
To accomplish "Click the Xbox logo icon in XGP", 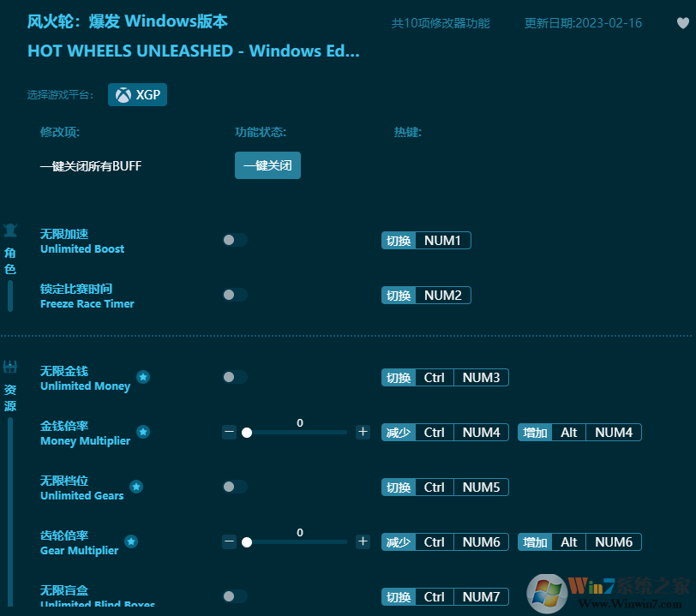I will click(123, 94).
